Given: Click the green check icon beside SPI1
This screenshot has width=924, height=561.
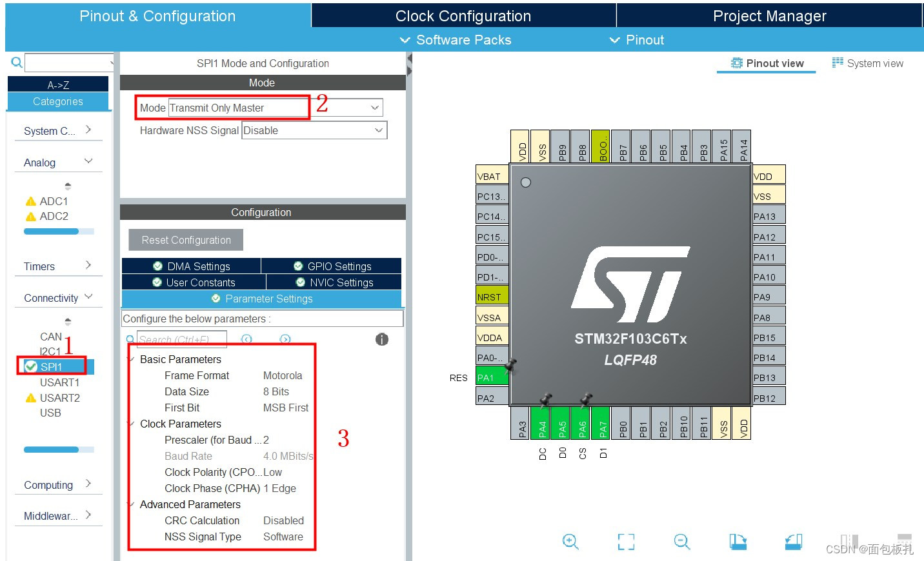Looking at the screenshot, I should [x=30, y=366].
